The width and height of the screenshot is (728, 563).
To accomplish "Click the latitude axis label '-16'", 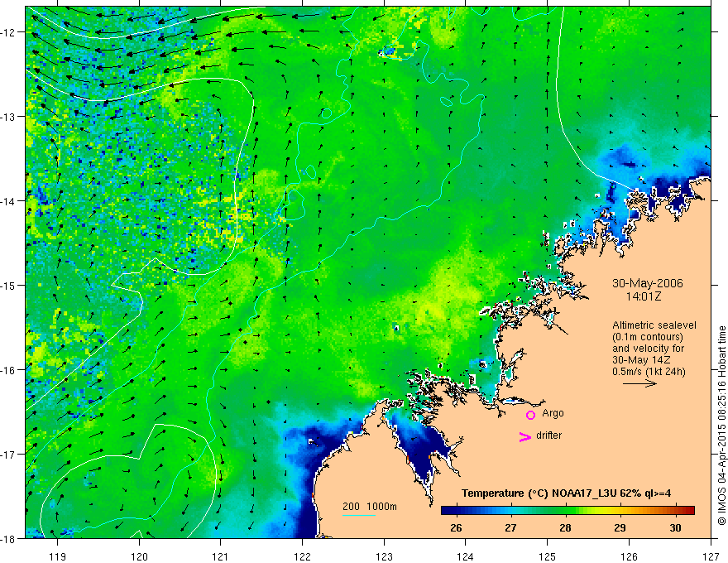I will coord(8,370).
